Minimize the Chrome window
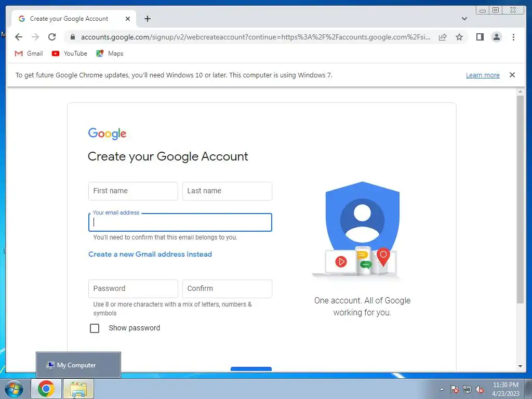The image size is (532, 399). point(483,10)
